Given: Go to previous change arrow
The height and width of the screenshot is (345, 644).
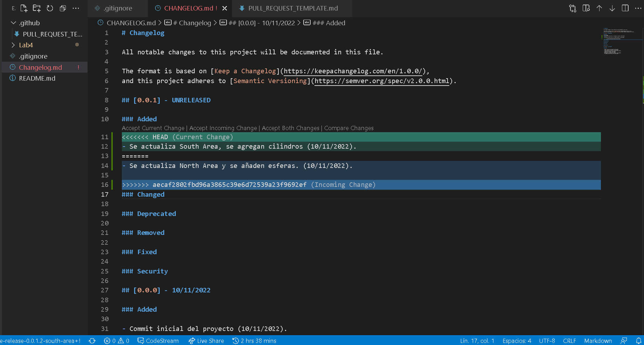Looking at the screenshot, I should click(599, 8).
